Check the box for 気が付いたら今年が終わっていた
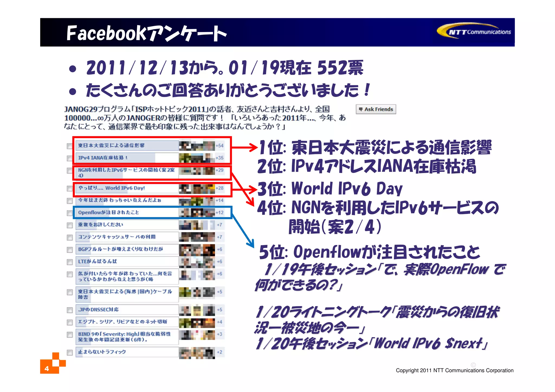The height and width of the screenshot is (392, 555). click(x=70, y=274)
